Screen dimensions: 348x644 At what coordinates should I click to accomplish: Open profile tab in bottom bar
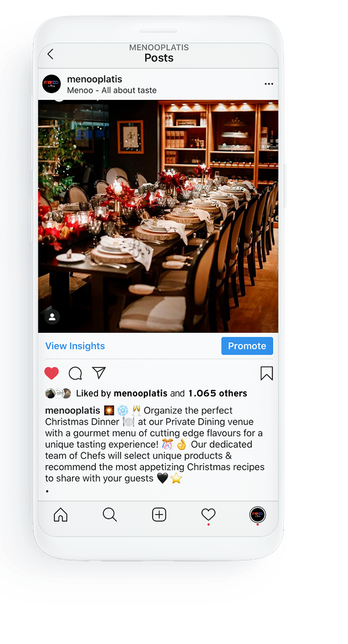[258, 515]
